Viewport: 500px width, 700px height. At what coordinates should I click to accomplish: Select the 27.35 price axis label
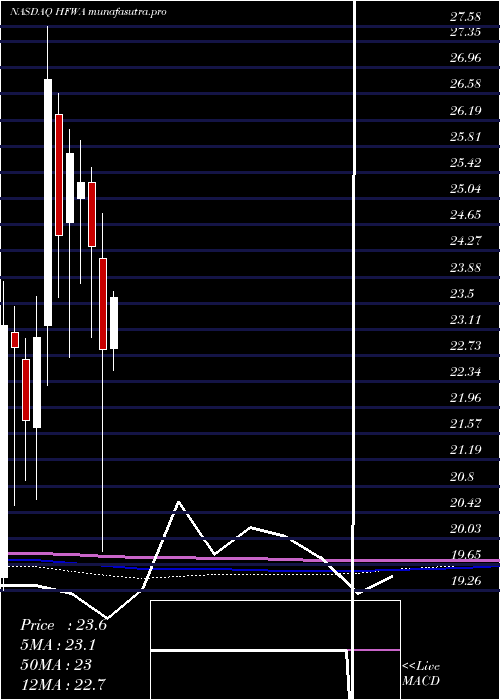pyautogui.click(x=465, y=32)
